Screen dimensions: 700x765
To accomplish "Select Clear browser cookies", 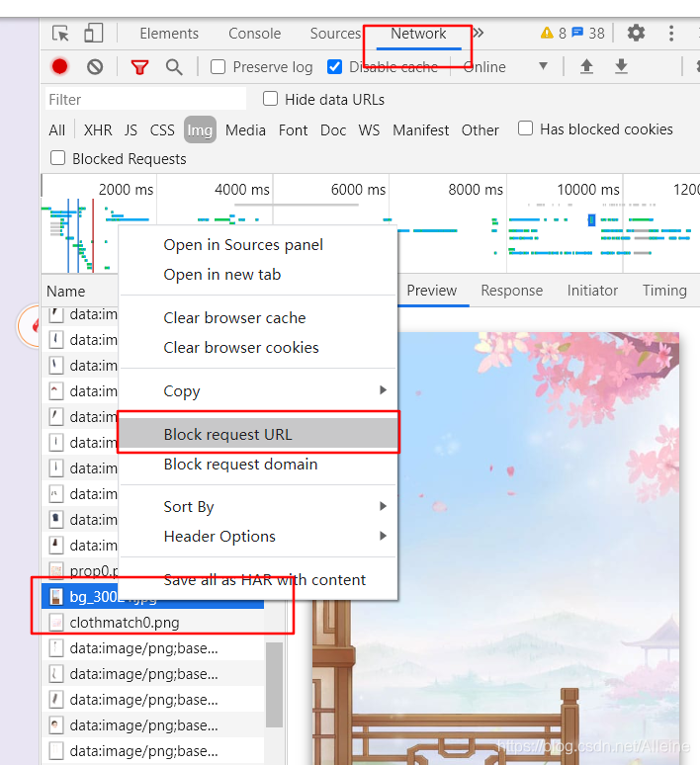I will (258, 347).
